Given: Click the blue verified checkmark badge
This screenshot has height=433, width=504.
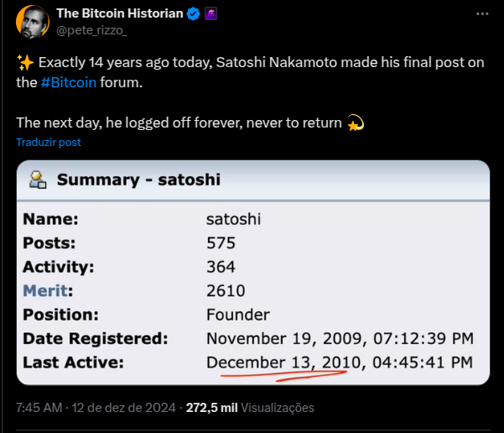Looking at the screenshot, I should pyautogui.click(x=193, y=13).
